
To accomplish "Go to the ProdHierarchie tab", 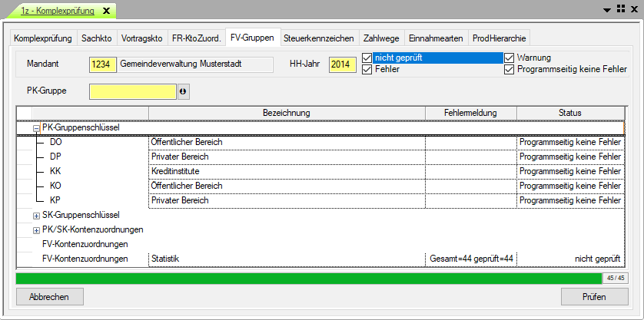I will pyautogui.click(x=500, y=38).
